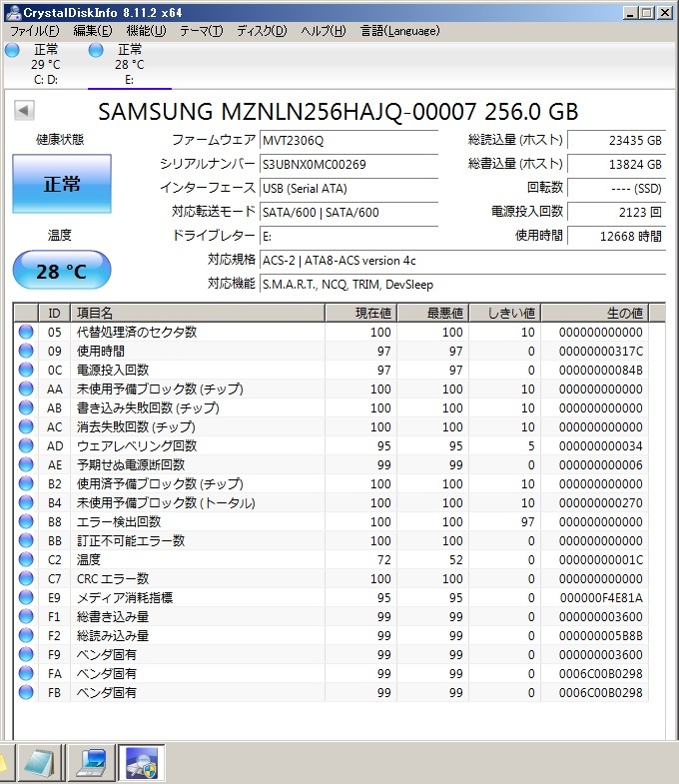Viewport: 679px width, 784px height.
Task: Open the computer icon in taskbar
Action: click(92, 763)
